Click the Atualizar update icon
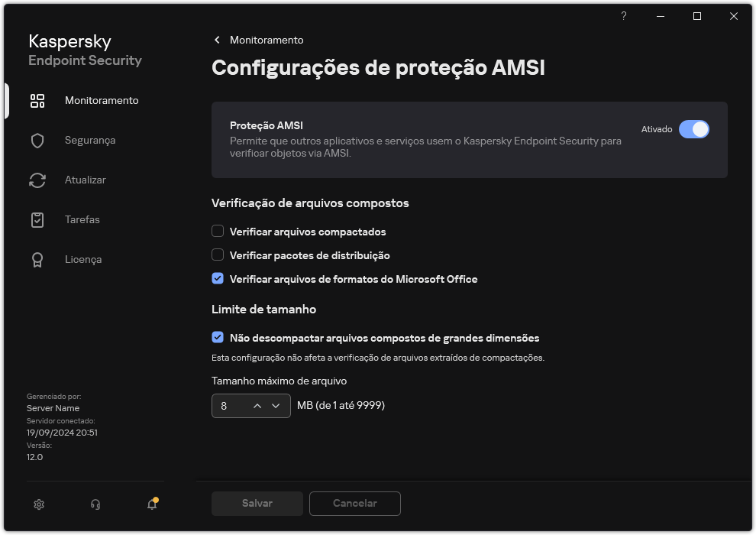This screenshot has height=535, width=756. pos(37,180)
